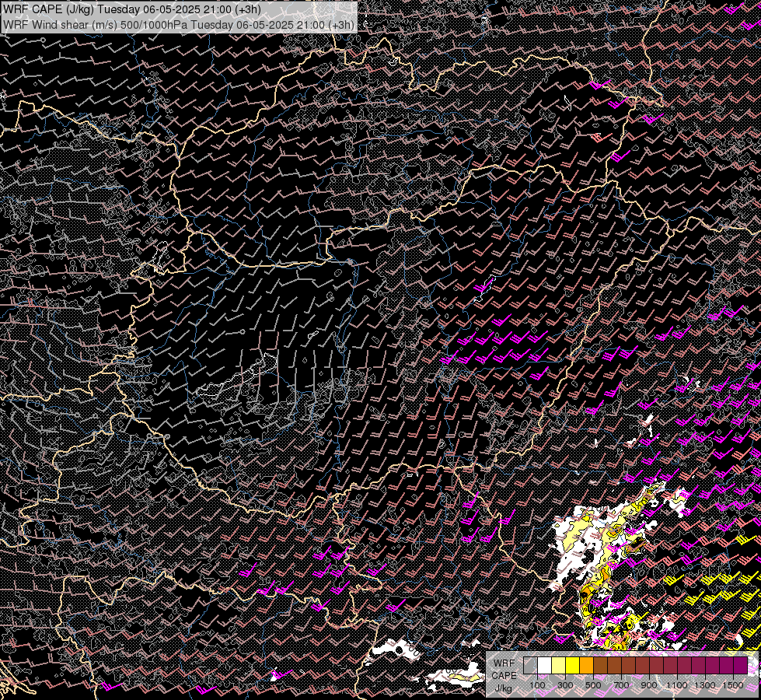Select the rightmost purple CAPE legend swatch

click(x=741, y=666)
